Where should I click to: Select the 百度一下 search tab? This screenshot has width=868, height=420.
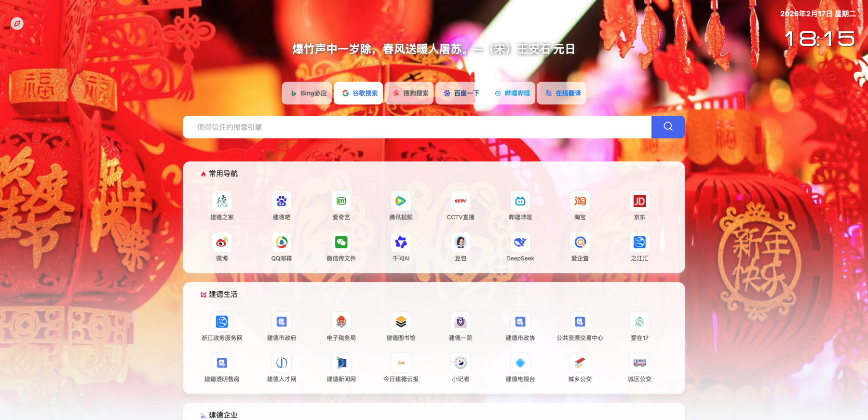[x=461, y=93]
